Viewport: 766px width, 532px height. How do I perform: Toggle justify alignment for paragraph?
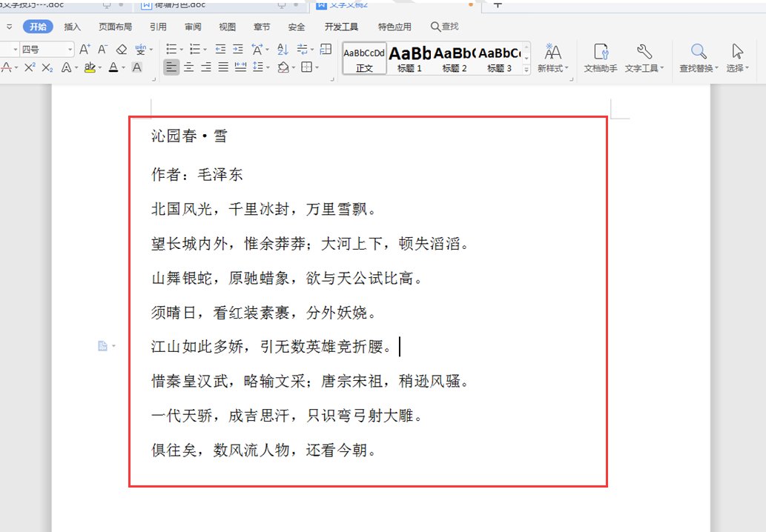pos(222,66)
